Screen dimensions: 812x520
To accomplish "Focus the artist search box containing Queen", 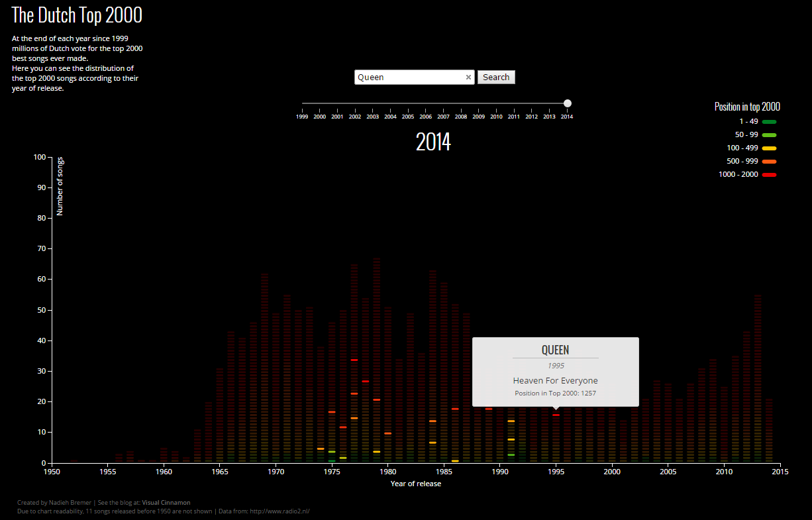I will pyautogui.click(x=415, y=78).
